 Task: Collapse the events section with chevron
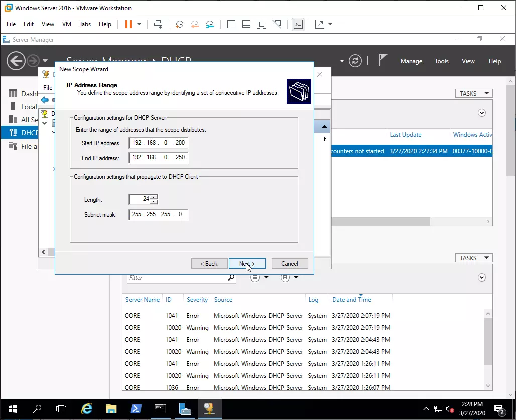pyautogui.click(x=482, y=277)
